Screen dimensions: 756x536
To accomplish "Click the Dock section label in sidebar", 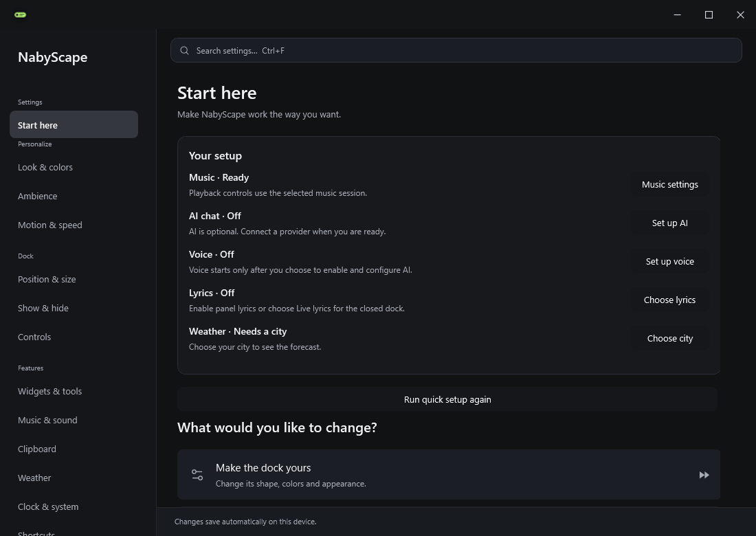I will click(25, 256).
